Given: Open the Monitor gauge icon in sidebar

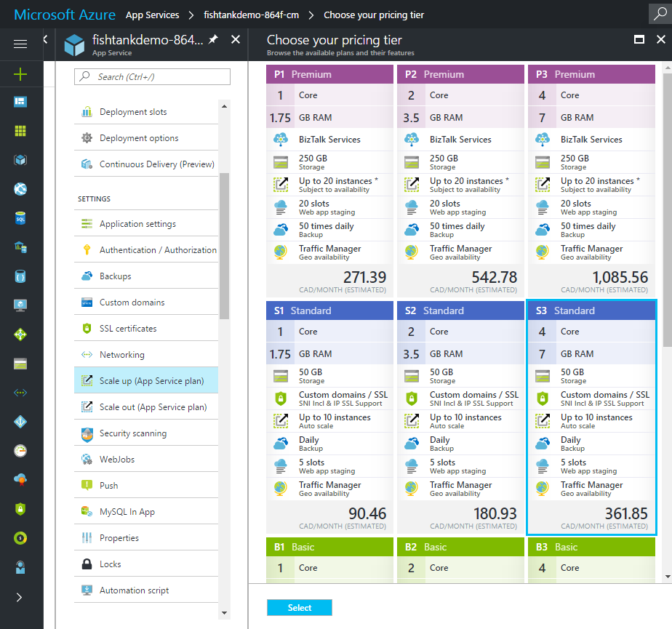Looking at the screenshot, I should tap(20, 451).
